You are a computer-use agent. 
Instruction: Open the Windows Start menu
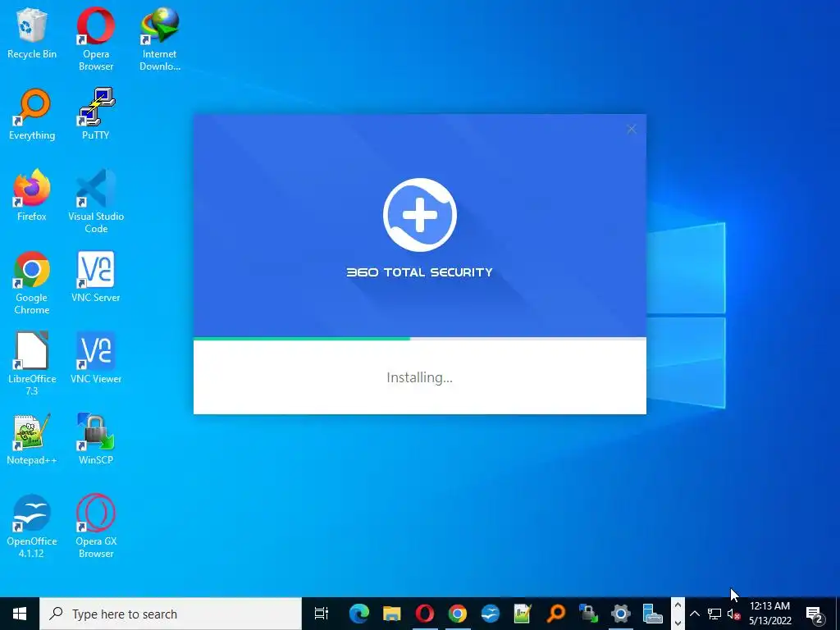point(20,614)
